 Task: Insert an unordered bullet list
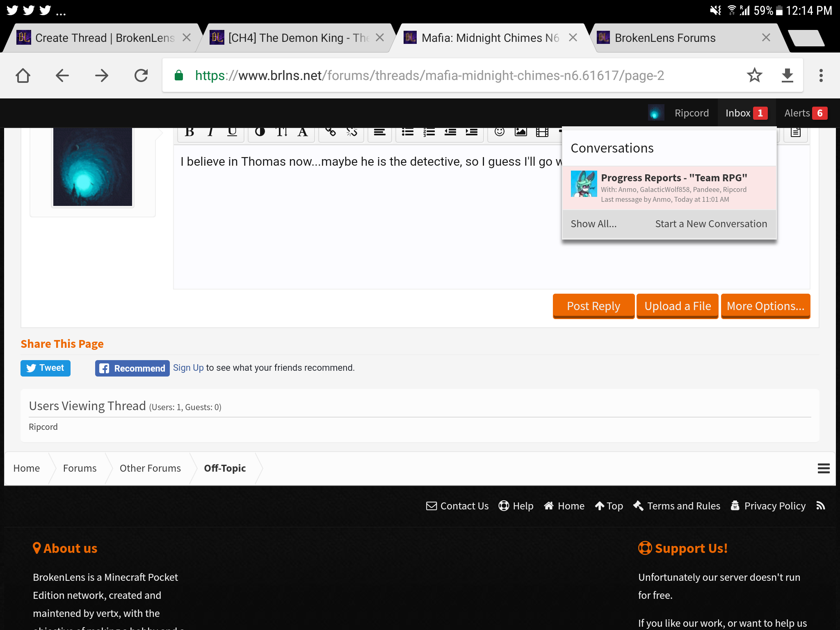tap(408, 132)
